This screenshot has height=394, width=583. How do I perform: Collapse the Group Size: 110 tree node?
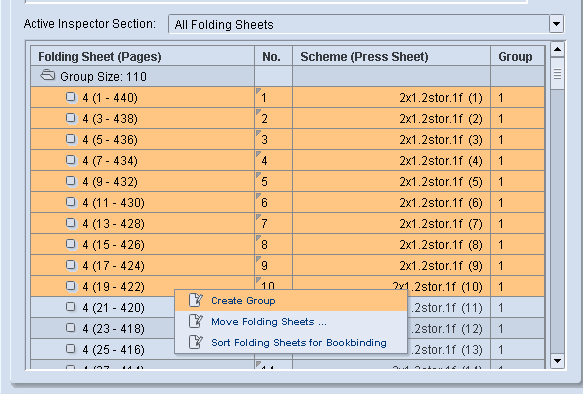[48, 76]
